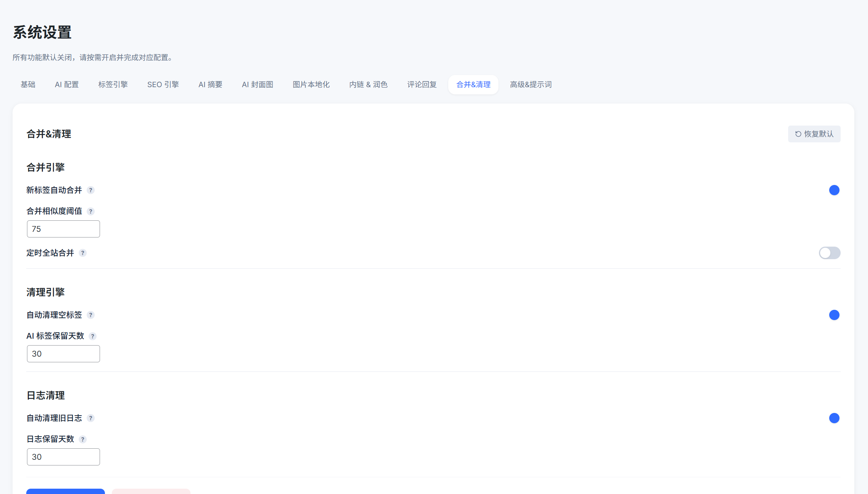Click the 清理引擎 section heading

click(x=46, y=292)
